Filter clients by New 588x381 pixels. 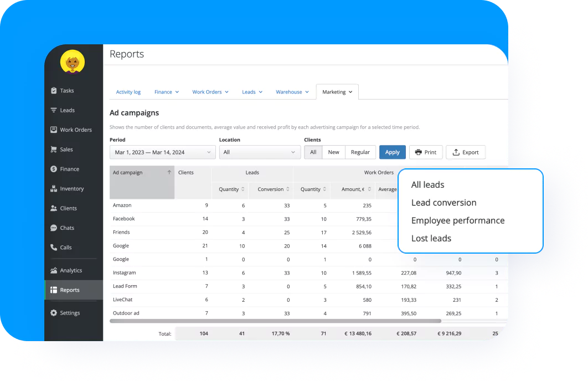333,152
